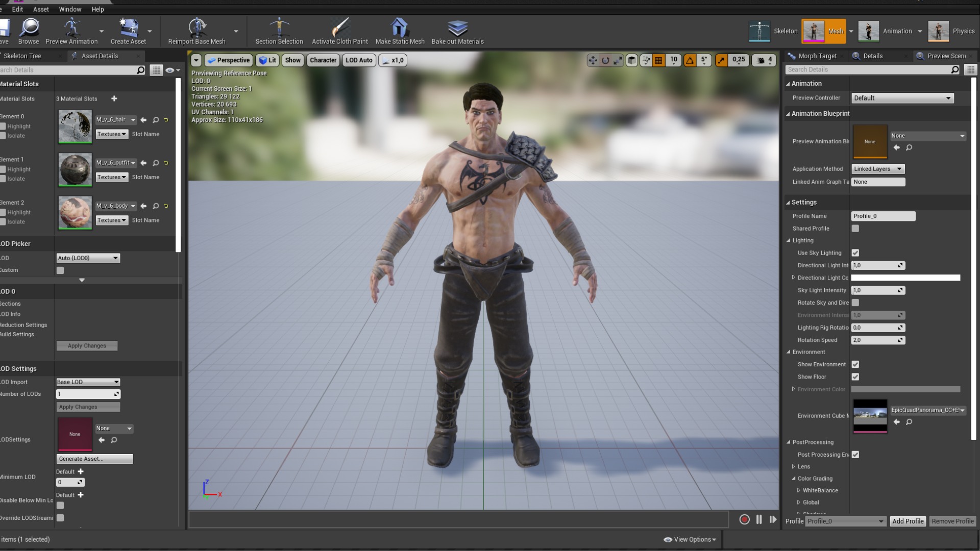
Task: Add a new material slot
Action: click(114, 98)
